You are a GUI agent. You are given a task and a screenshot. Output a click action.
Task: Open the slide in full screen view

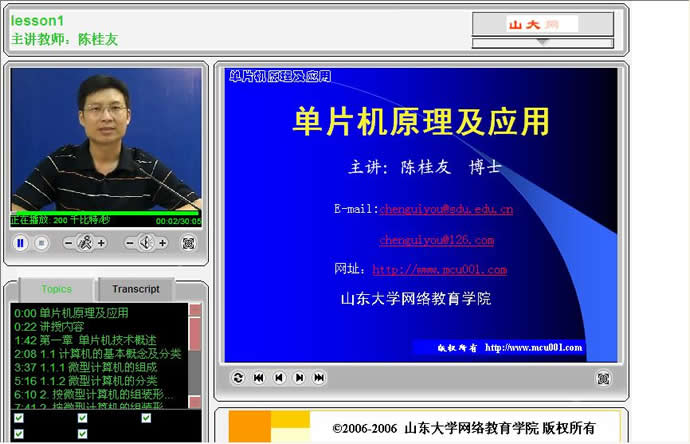coord(603,378)
